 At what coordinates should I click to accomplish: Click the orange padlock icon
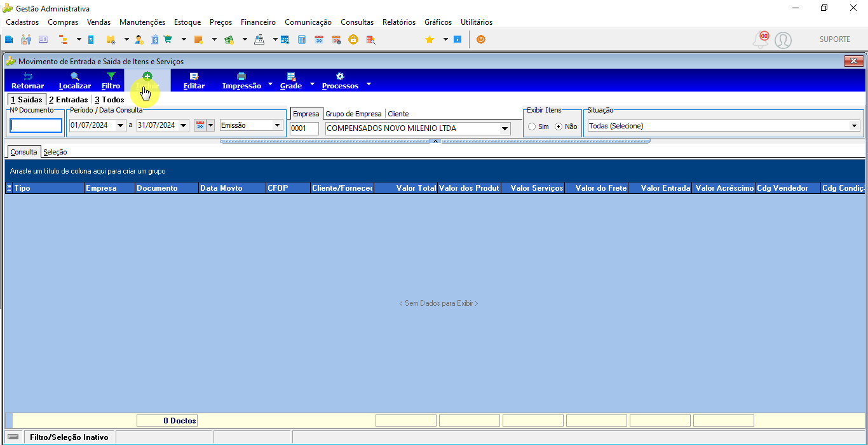pyautogui.click(x=353, y=39)
